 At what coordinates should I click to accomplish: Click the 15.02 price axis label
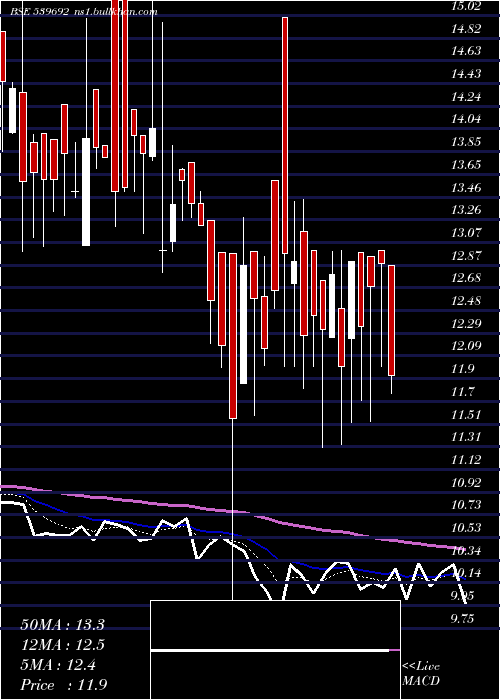466,6
